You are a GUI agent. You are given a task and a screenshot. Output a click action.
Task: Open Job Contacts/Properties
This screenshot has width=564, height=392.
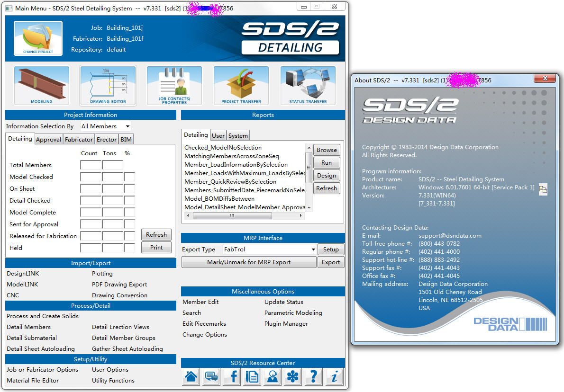pos(174,86)
